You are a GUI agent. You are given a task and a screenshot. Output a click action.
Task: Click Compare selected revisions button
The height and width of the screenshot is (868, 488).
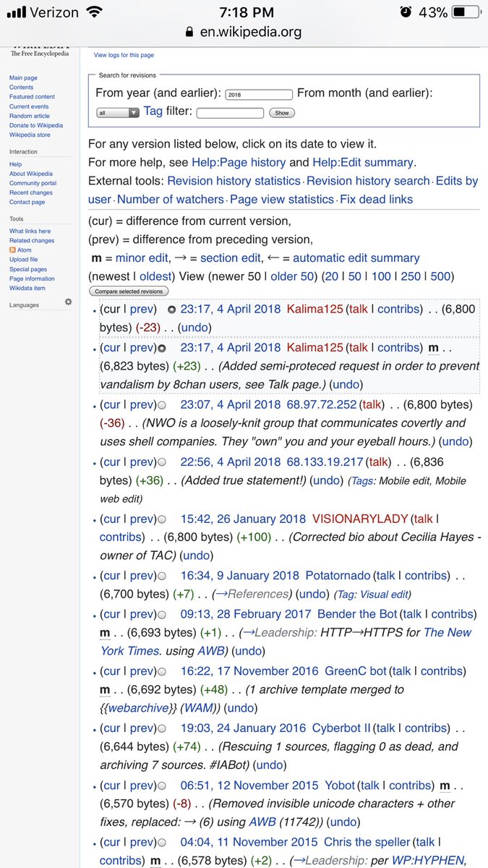pos(129,292)
